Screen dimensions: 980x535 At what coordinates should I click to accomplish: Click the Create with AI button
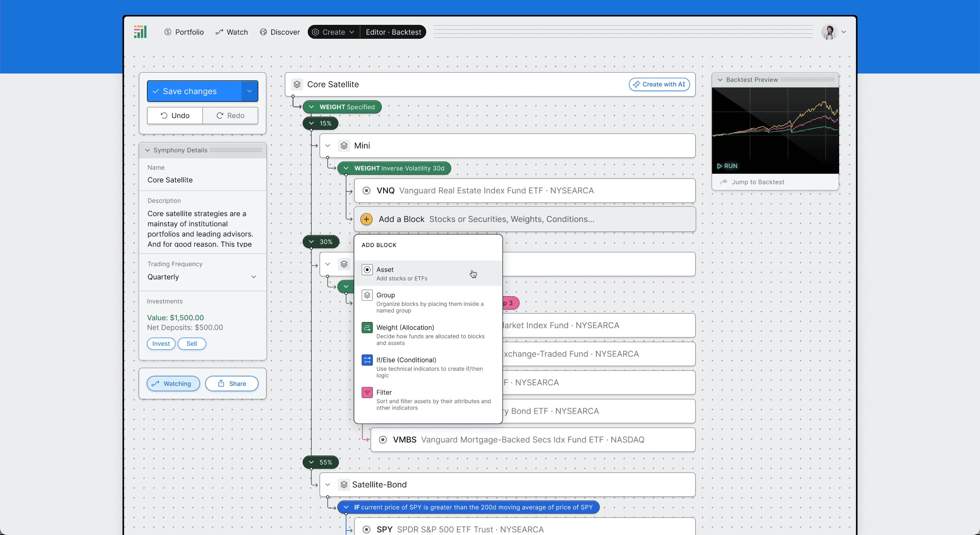[x=659, y=84]
